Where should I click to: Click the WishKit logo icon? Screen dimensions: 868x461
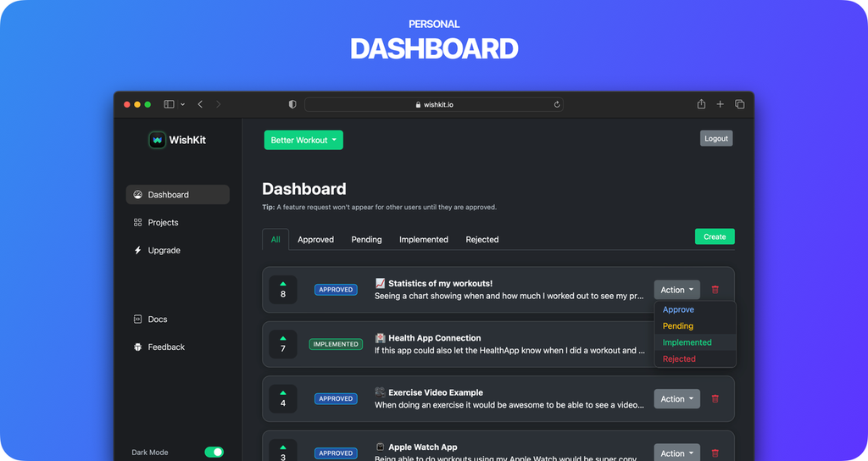157,140
